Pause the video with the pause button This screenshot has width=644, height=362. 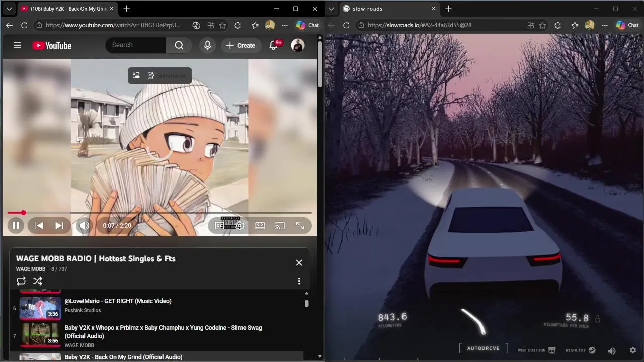16,226
